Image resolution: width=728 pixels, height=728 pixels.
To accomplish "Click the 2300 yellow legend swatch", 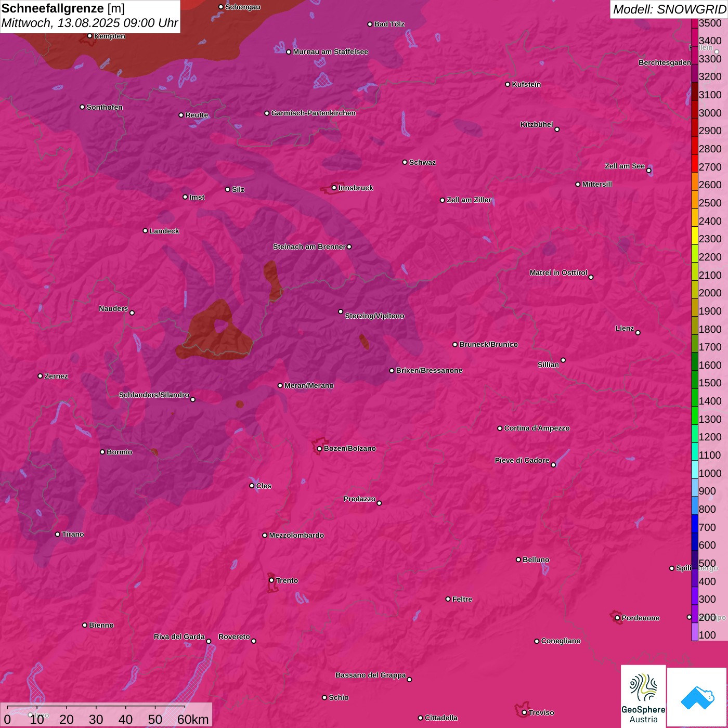I will point(694,235).
